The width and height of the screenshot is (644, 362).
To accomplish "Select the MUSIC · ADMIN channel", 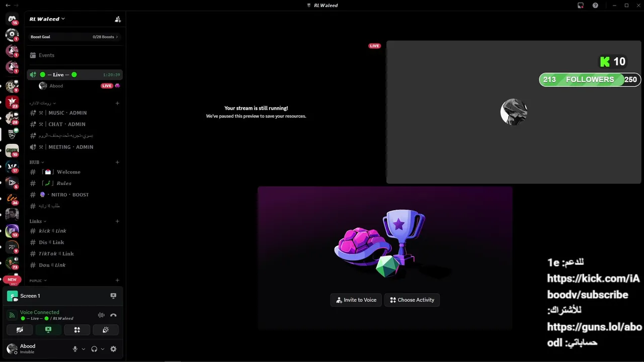I will (x=74, y=113).
